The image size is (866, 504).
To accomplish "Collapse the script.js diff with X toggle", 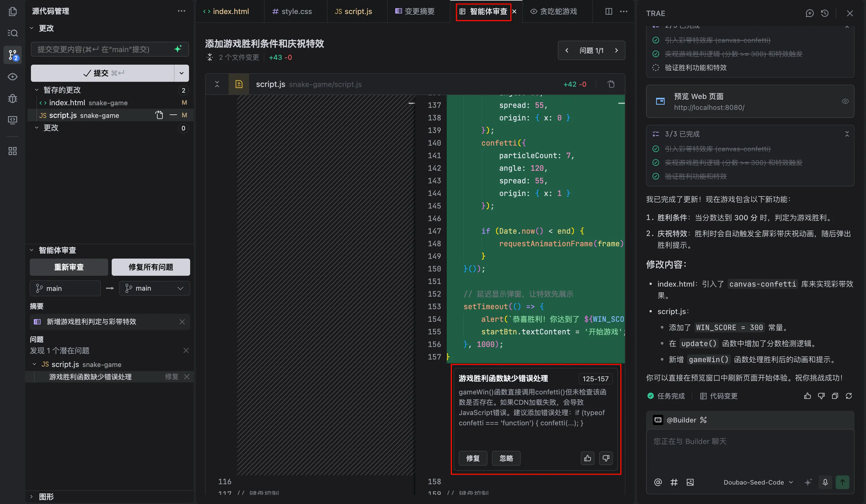I will [x=217, y=84].
